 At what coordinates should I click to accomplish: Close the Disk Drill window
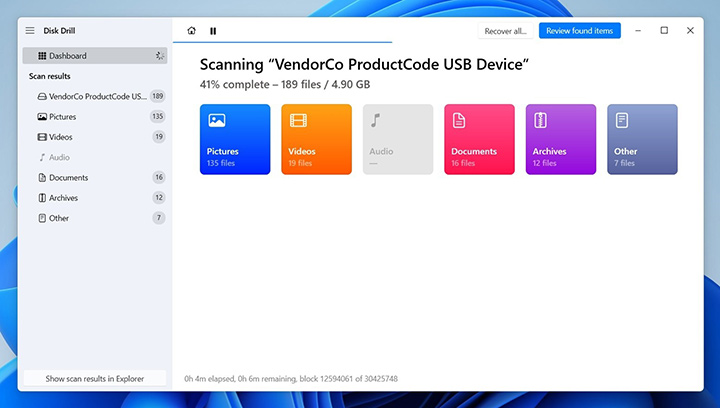690,31
